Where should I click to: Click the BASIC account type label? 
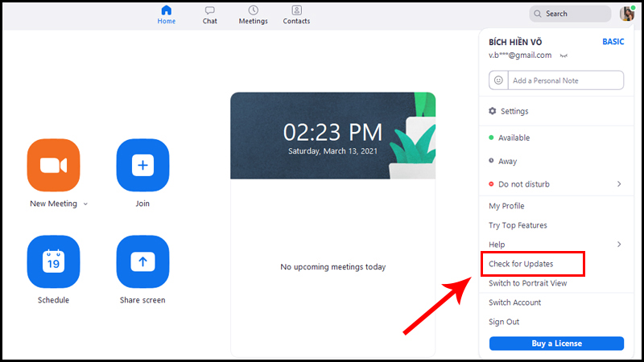(613, 42)
